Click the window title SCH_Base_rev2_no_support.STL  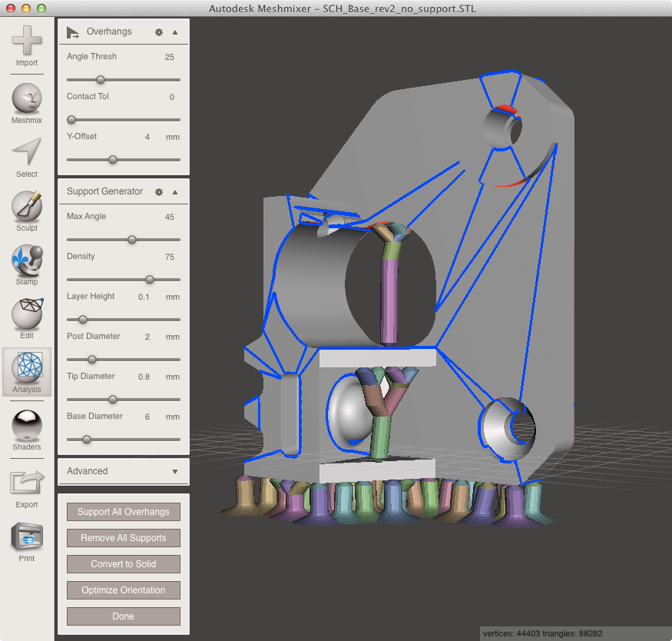coord(399,8)
